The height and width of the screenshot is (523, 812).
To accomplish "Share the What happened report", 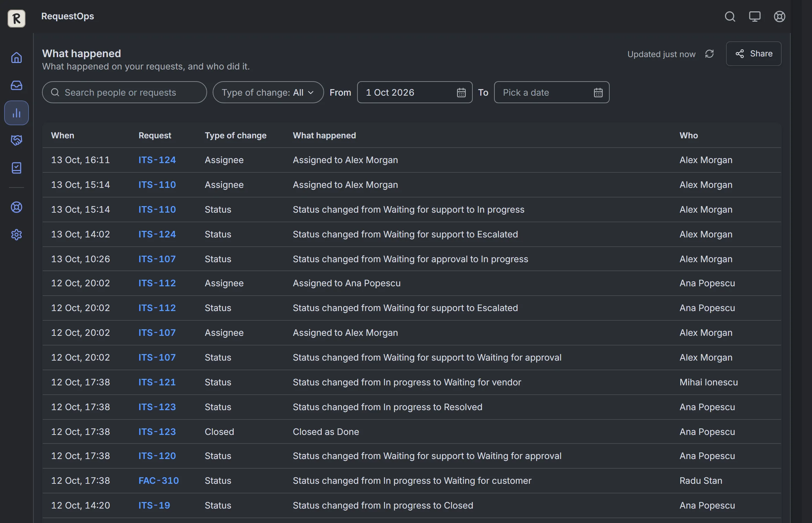I will [x=754, y=54].
